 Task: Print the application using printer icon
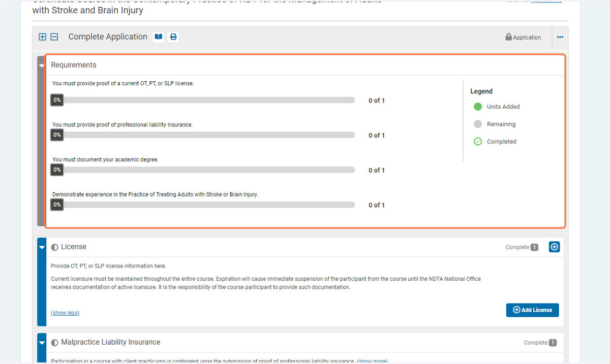173,37
